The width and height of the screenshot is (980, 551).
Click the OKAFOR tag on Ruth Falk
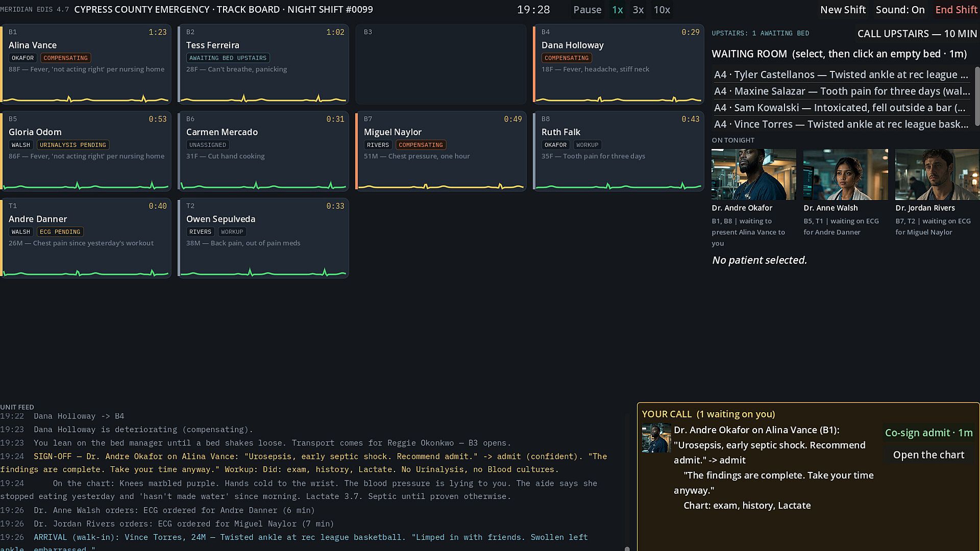coord(555,145)
